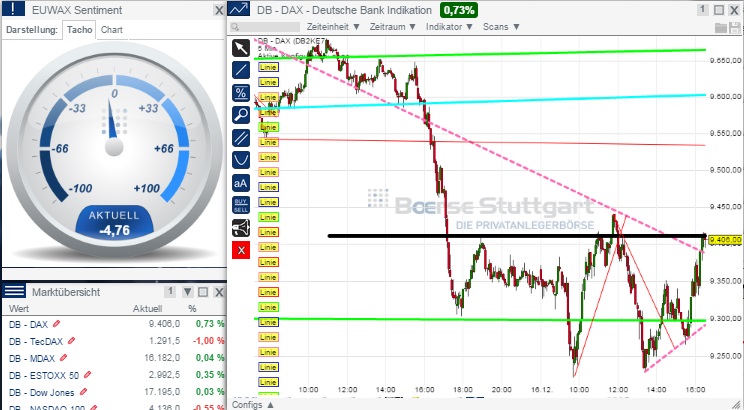Close the EUWAX Sentiment panel

[x=219, y=10]
